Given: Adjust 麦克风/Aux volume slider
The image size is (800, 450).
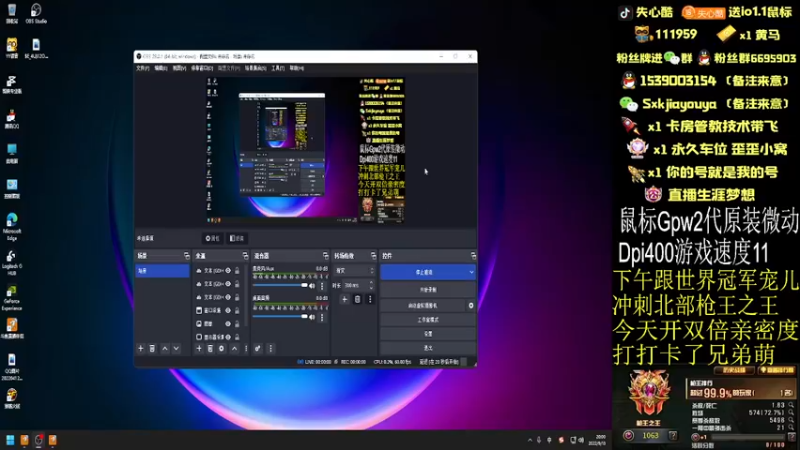Looking at the screenshot, I should pos(280,286).
